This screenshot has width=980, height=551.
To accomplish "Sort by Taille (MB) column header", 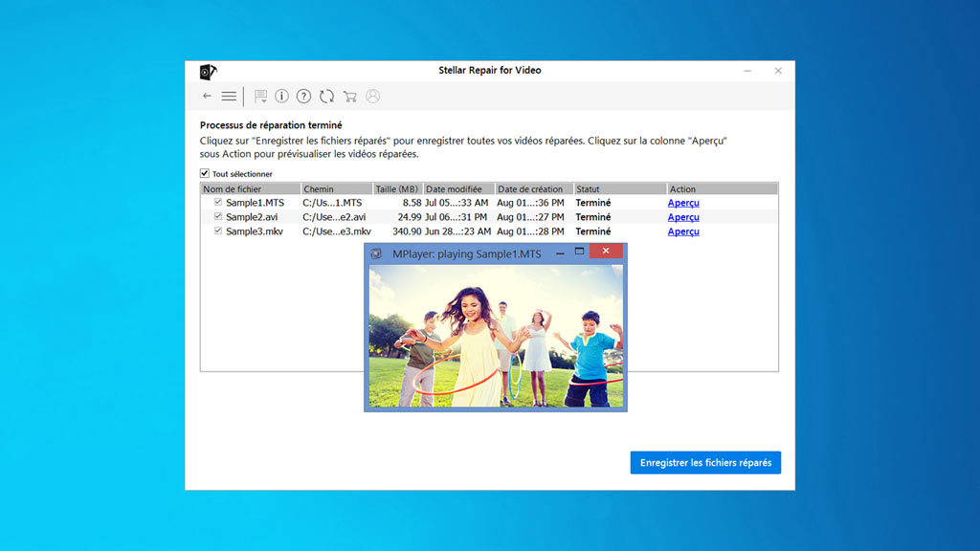I will pyautogui.click(x=397, y=188).
